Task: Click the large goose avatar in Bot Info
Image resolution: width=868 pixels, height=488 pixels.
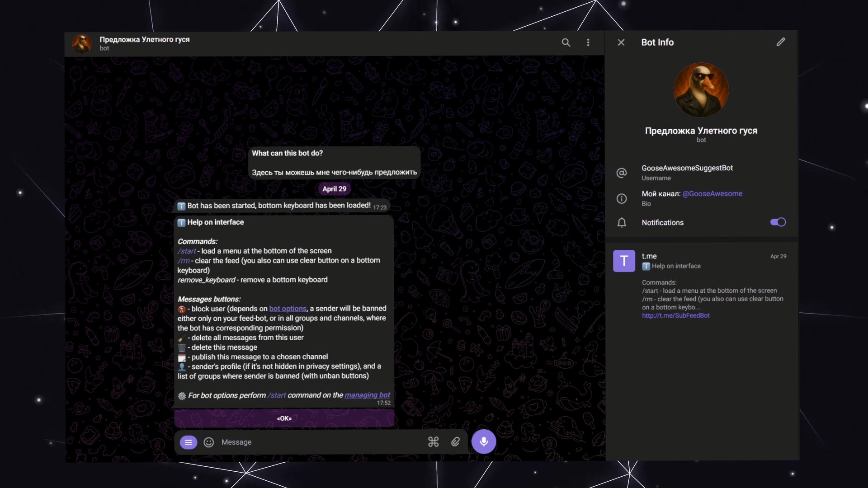Action: 701,90
